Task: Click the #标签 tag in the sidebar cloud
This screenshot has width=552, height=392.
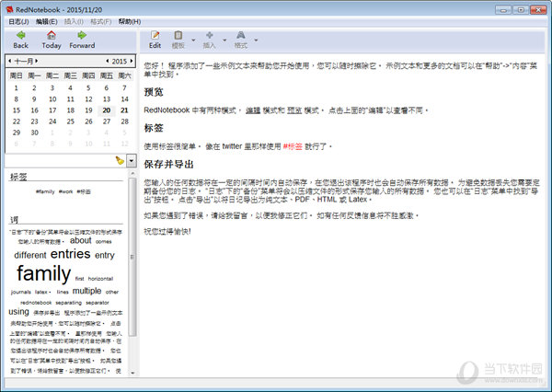Action: [x=84, y=191]
